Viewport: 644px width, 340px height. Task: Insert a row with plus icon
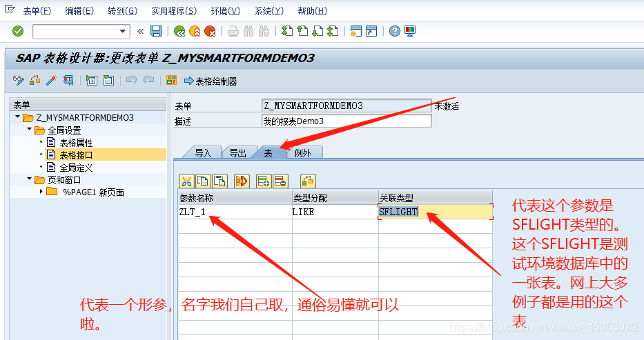click(x=264, y=181)
